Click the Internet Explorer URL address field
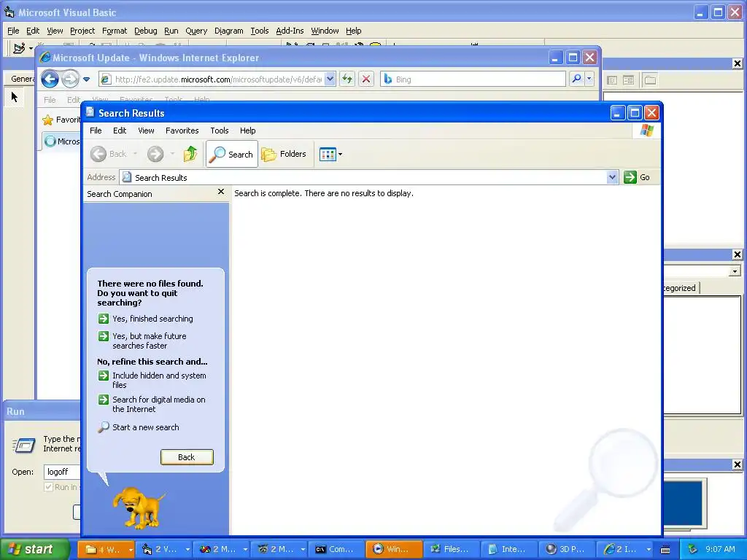 coord(212,79)
